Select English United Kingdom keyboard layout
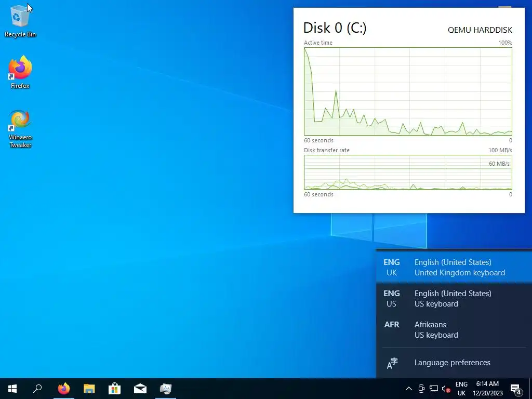 [x=454, y=268]
